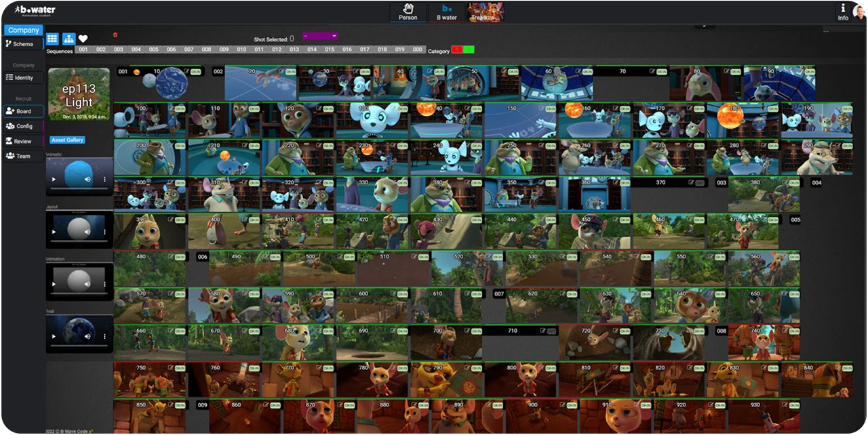Toggle the red Category filter

pos(457,50)
